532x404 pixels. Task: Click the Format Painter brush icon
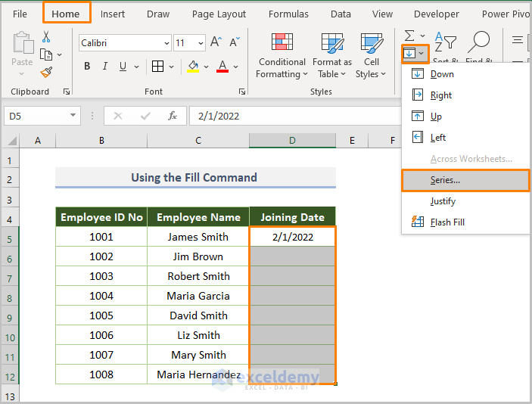(46, 73)
